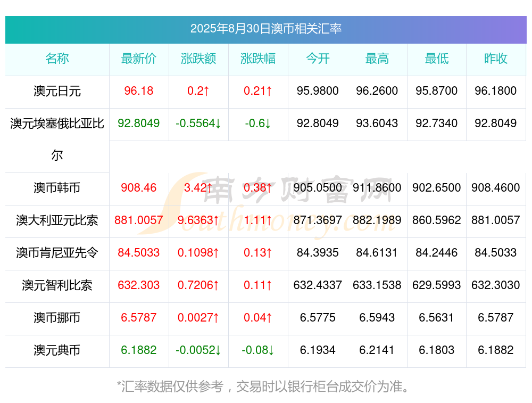Select lowest value 860.5962
Image resolution: width=532 pixels, height=403 pixels.
click(437, 220)
